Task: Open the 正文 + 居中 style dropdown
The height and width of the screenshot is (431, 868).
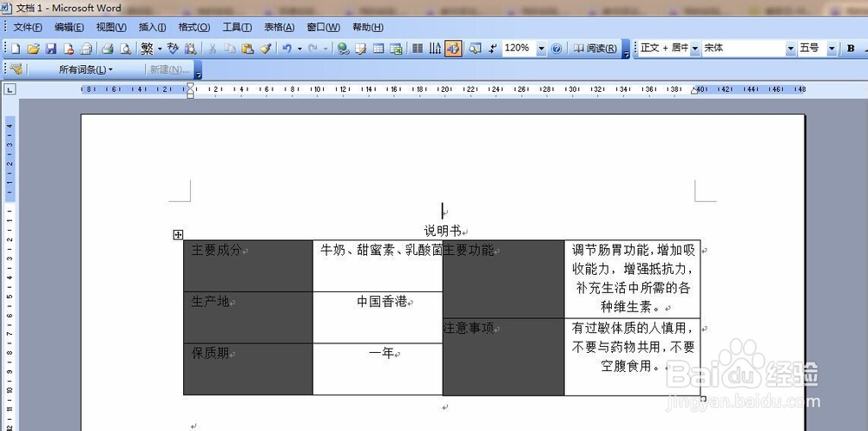Action: [694, 49]
